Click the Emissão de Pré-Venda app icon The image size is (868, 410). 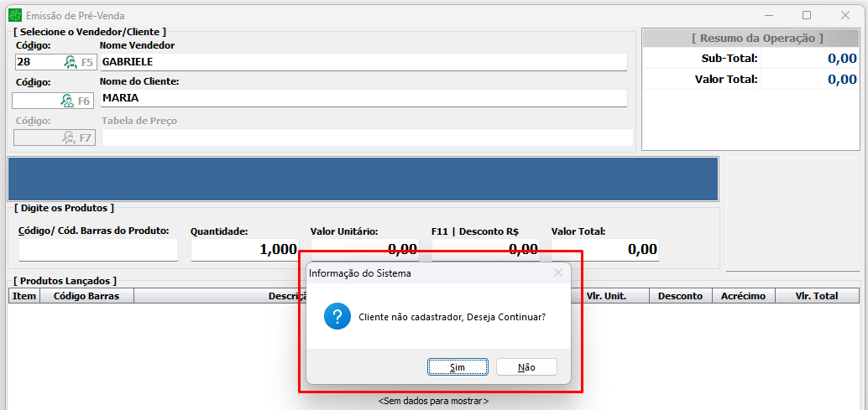(14, 15)
